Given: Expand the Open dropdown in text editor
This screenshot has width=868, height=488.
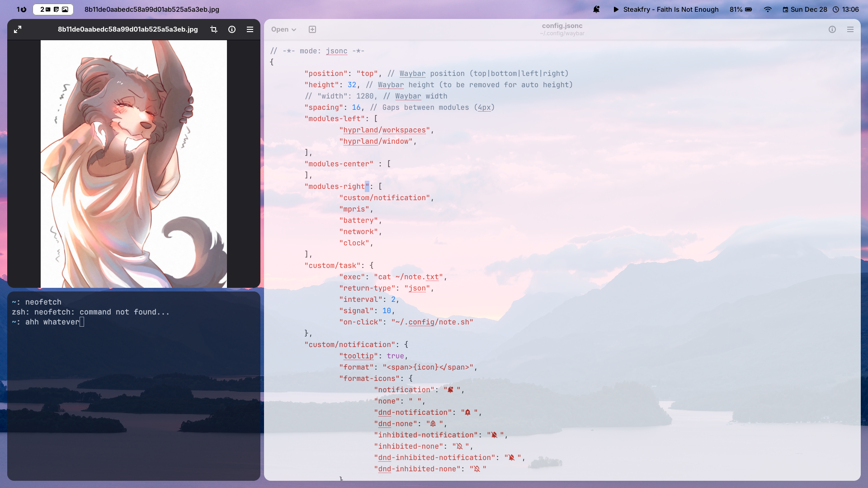Looking at the screenshot, I should click(x=283, y=29).
